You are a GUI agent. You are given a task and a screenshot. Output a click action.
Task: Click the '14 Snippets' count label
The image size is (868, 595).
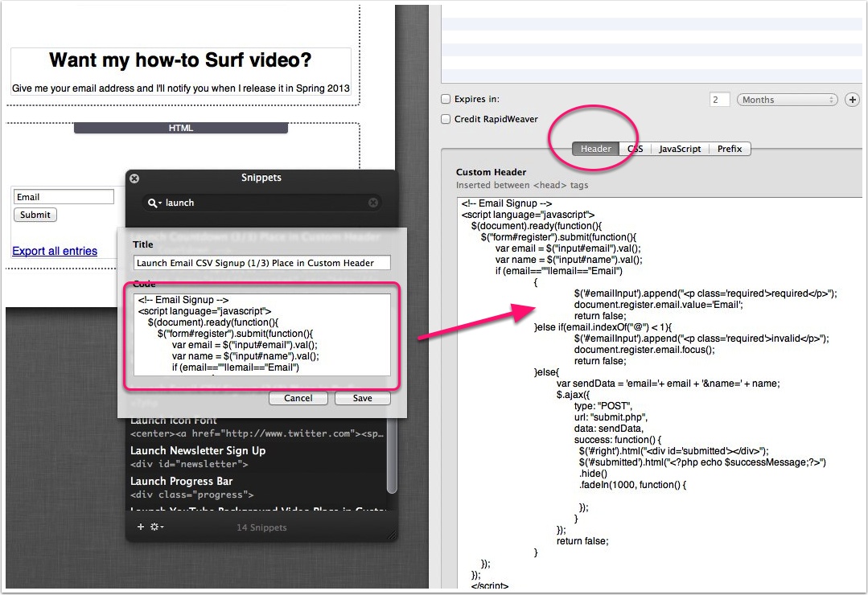click(261, 527)
